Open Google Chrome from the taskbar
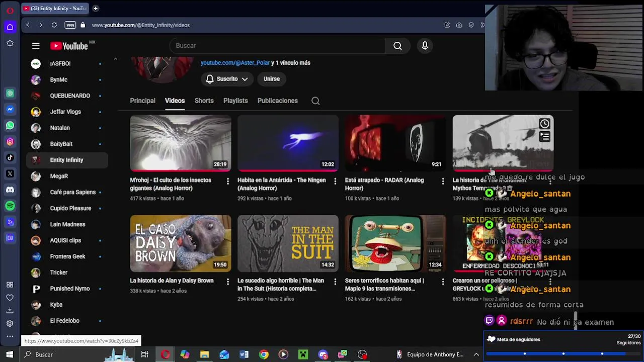This screenshot has width=644, height=362. [x=264, y=354]
